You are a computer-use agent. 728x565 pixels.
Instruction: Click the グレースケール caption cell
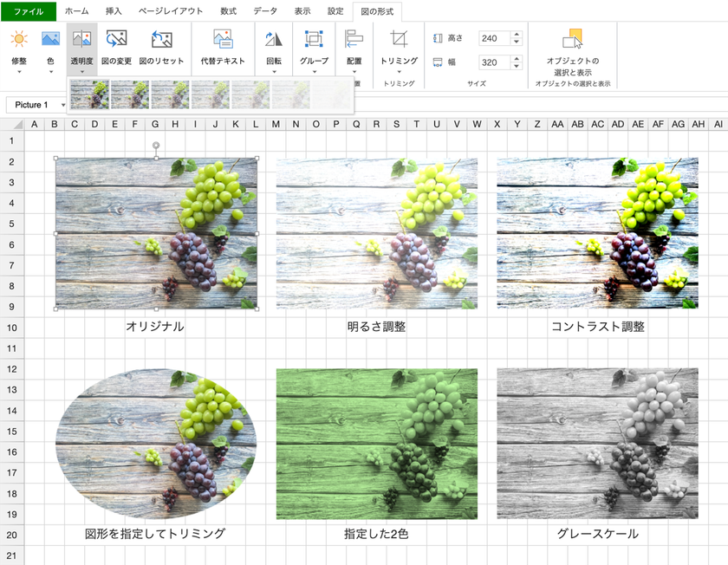(x=597, y=534)
